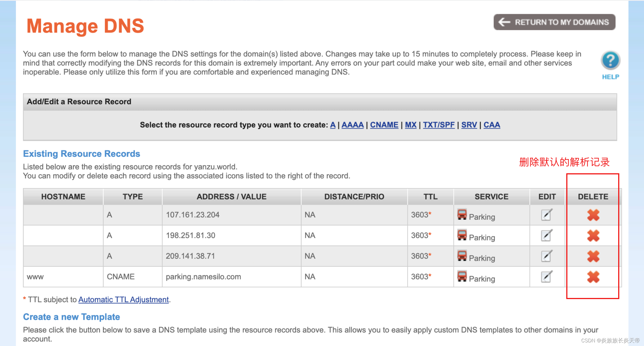Open the blue question mark Help icon
Viewport: 644px width, 346px height.
click(610, 60)
